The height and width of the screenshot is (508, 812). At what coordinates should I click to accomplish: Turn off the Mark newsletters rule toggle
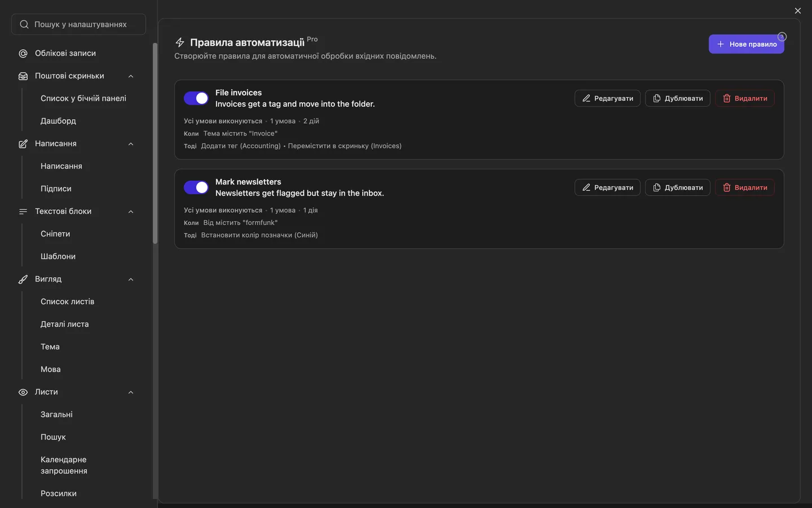coord(196,187)
